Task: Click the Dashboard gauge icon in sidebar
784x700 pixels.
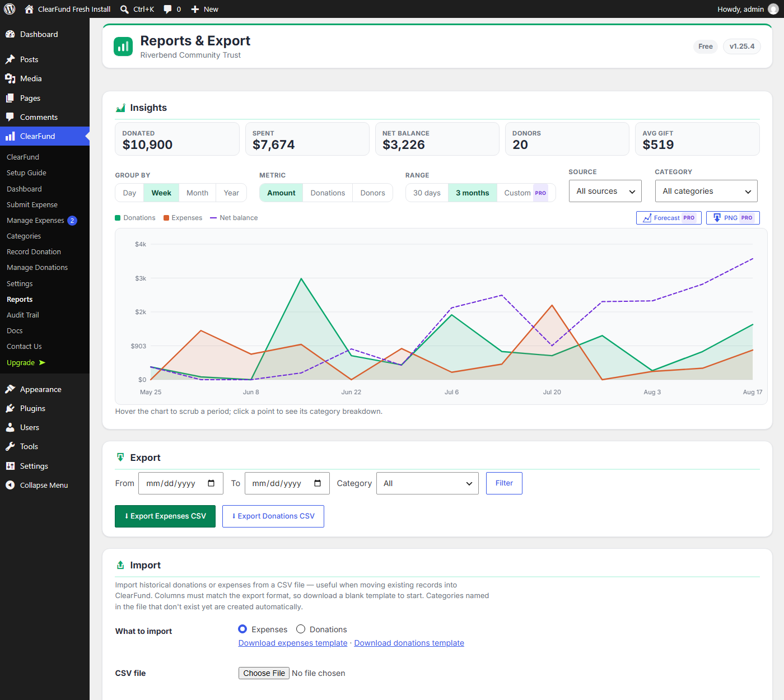Action: click(10, 34)
